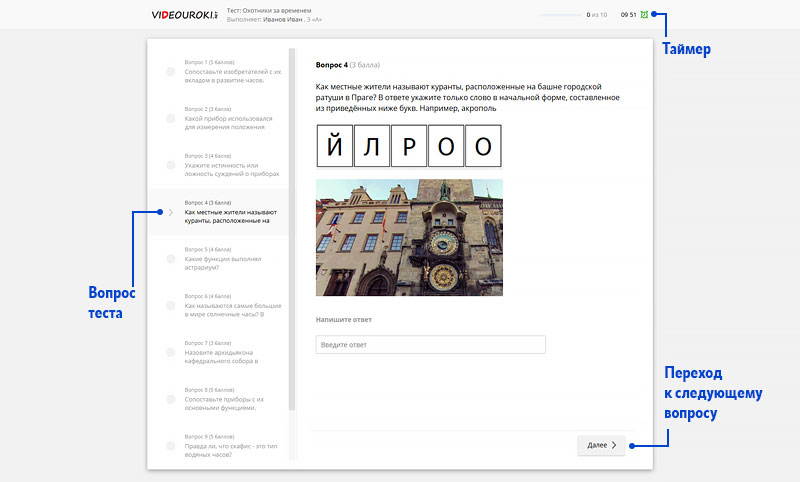Click the "09 51" timer value
Screen dimensions: 800x482
click(x=628, y=15)
